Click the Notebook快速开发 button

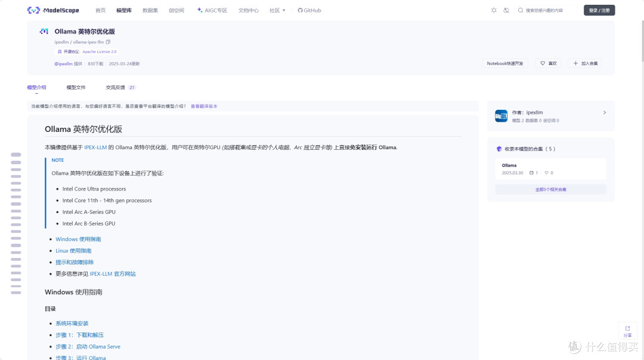505,63
